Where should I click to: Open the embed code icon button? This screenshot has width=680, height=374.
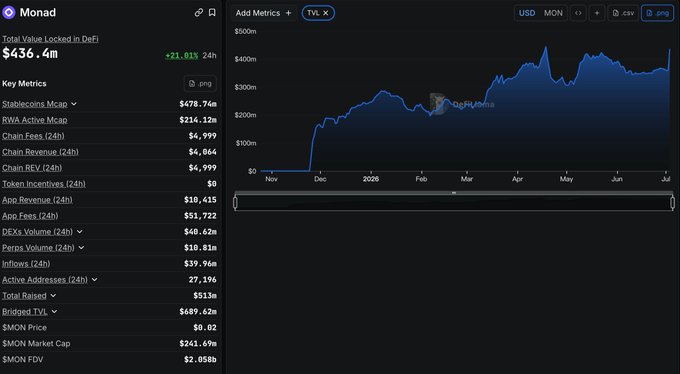coord(578,13)
